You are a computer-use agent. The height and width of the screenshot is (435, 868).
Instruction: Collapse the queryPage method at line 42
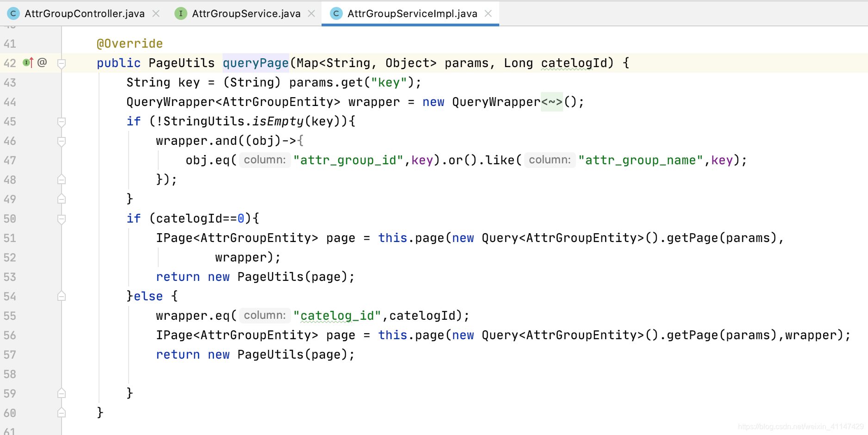tap(62, 63)
